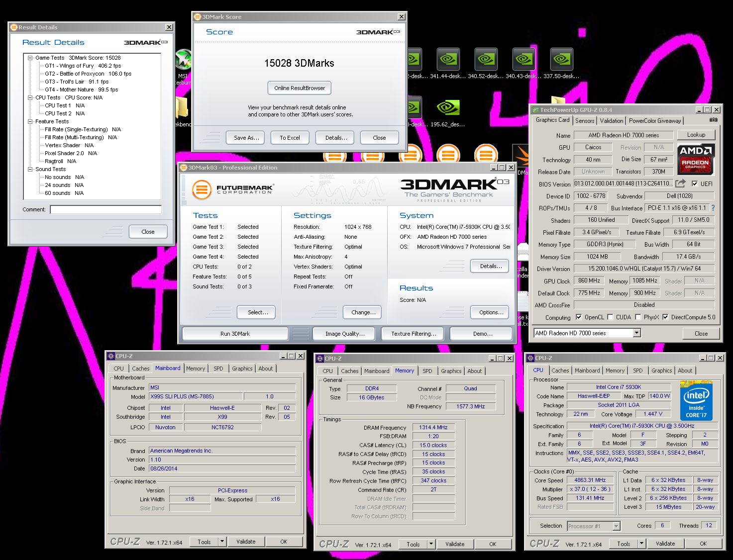Screen dimensions: 733x560
Task: Click CPU-Z Mainboard window title icon
Action: point(111,356)
